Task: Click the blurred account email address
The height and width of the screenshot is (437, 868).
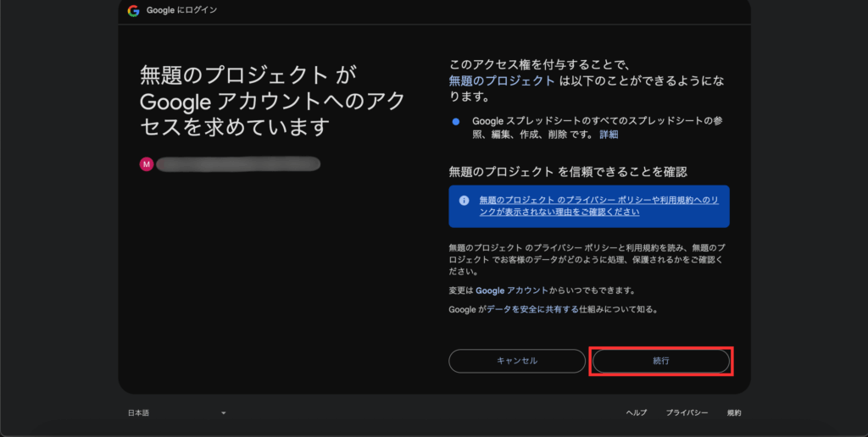Action: (237, 164)
